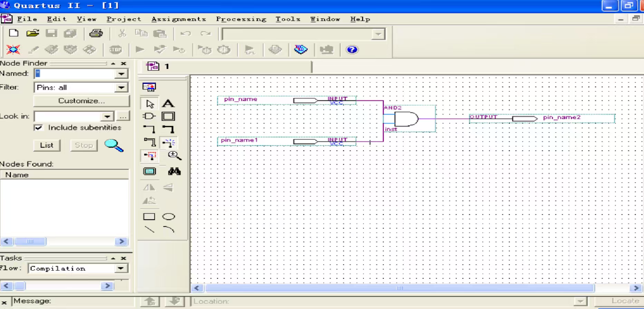Open the File menu
Viewport: 644px width, 309px height.
pos(27,19)
